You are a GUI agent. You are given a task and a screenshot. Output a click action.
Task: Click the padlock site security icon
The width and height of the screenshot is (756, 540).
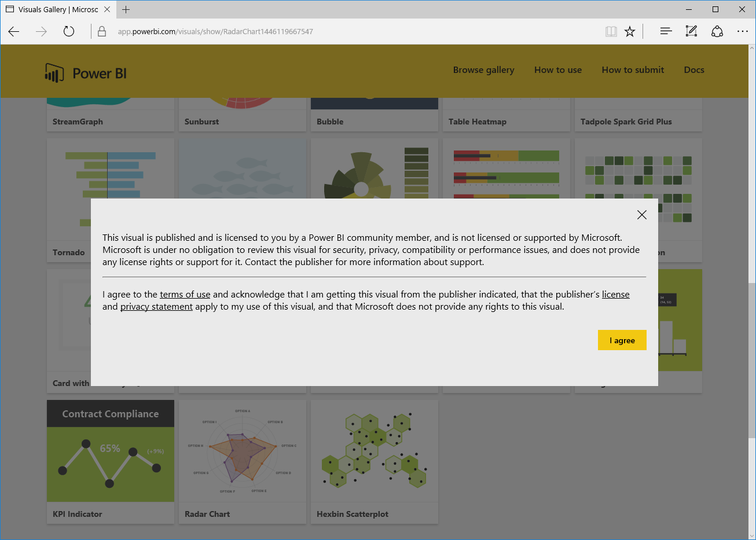tap(102, 32)
